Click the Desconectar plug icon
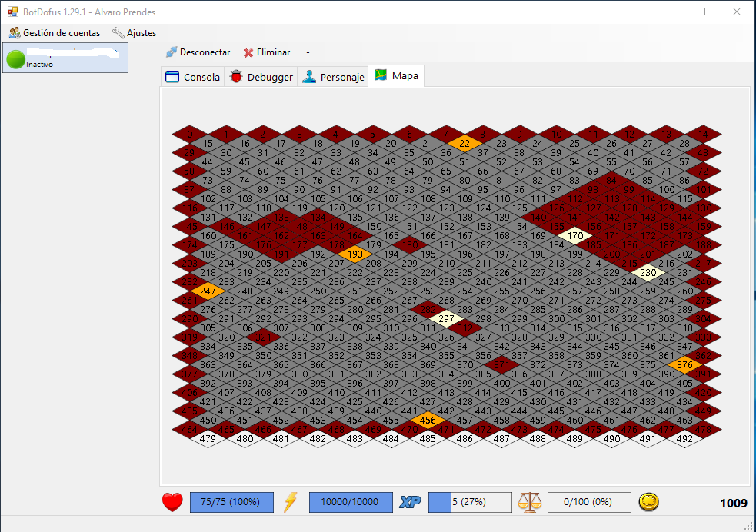The width and height of the screenshot is (756, 532). click(x=172, y=52)
